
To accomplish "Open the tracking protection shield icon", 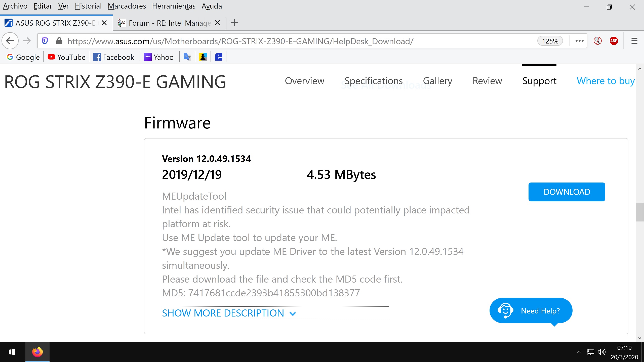I will point(45,41).
